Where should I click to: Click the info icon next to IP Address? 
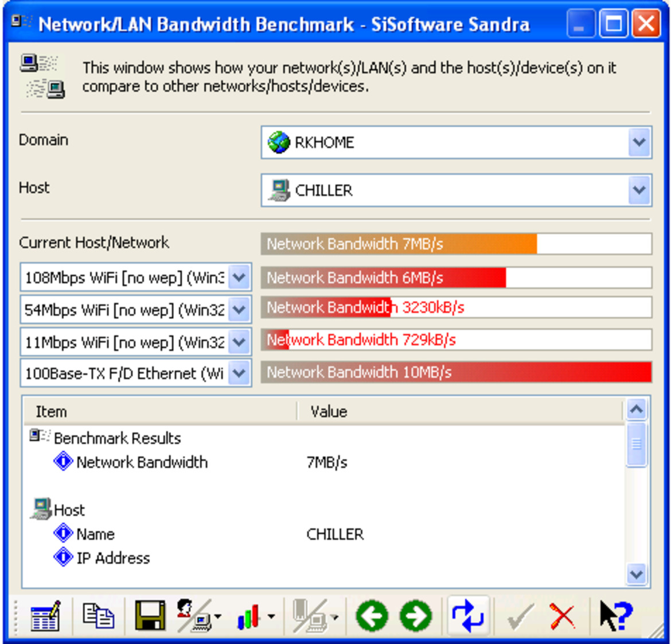tap(63, 557)
